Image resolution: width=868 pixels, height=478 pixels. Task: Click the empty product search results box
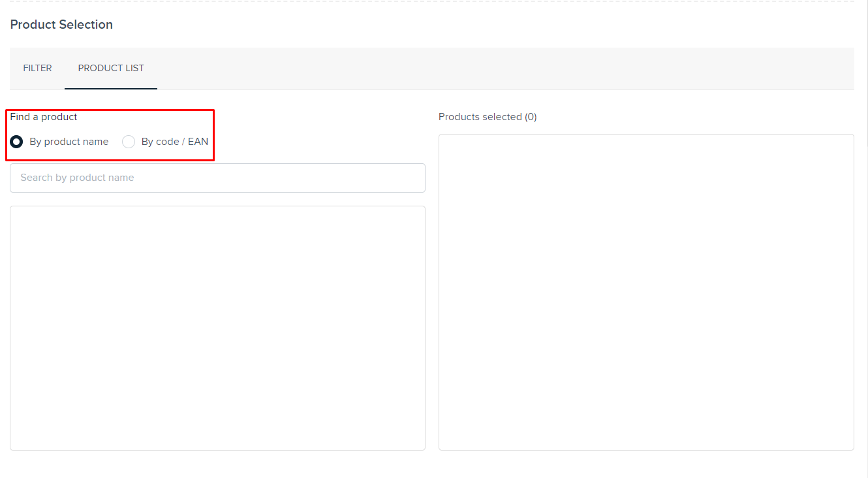[x=217, y=328]
